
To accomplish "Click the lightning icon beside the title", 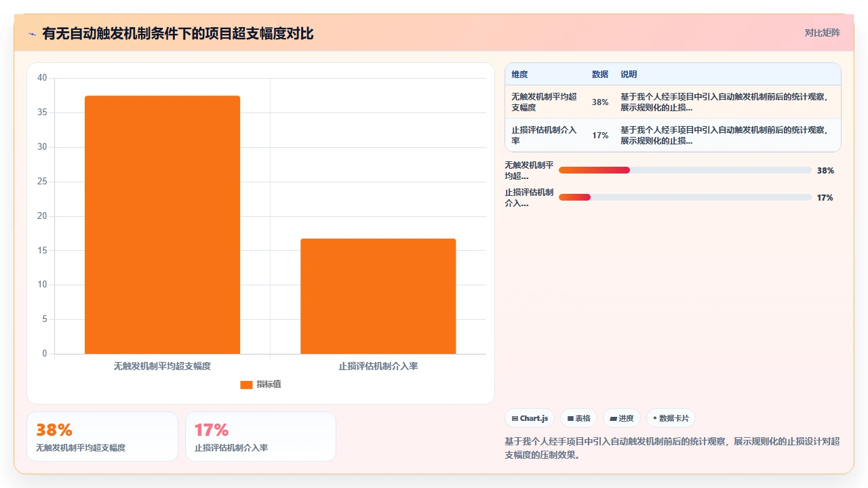I will click(33, 33).
